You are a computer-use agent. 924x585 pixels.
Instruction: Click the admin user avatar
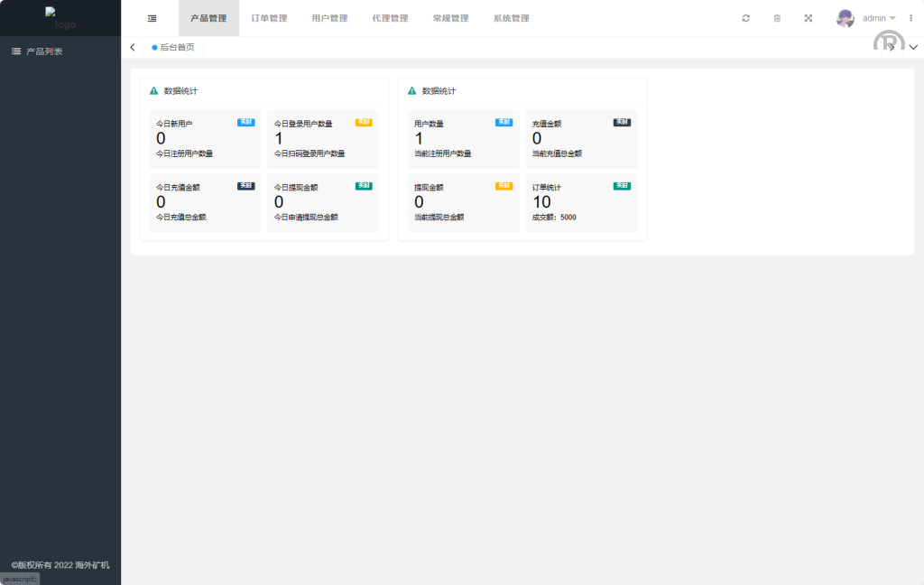pos(845,18)
